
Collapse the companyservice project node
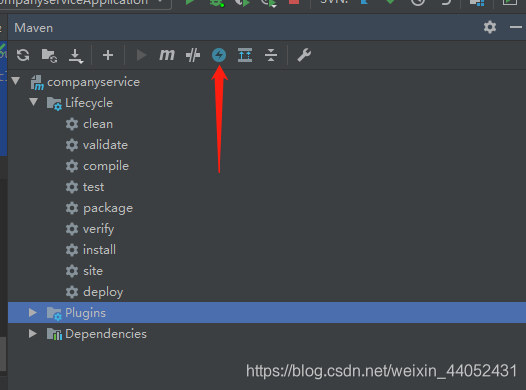tap(15, 81)
